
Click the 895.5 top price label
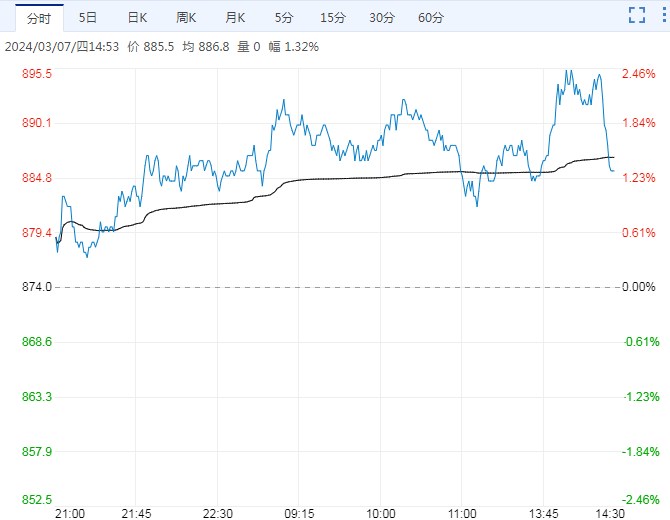point(36,74)
